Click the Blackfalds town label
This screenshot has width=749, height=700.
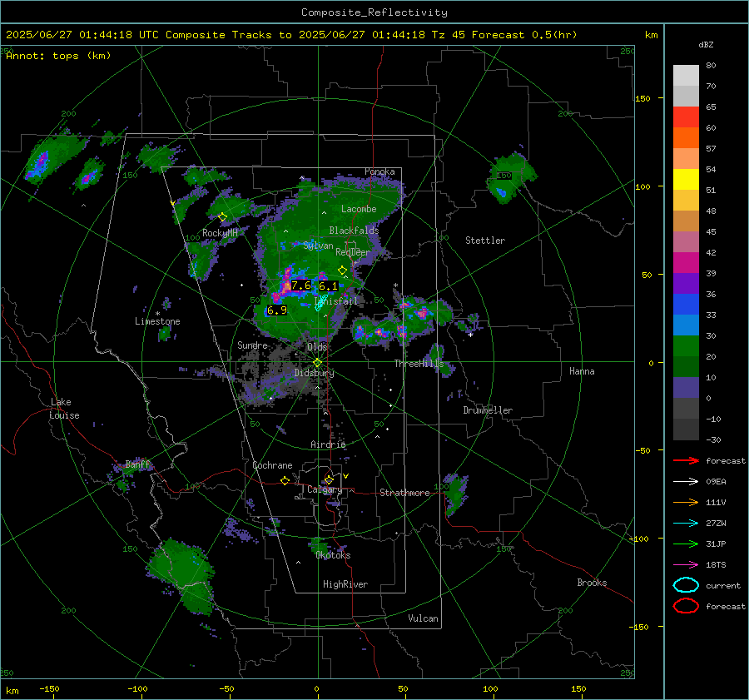point(354,231)
